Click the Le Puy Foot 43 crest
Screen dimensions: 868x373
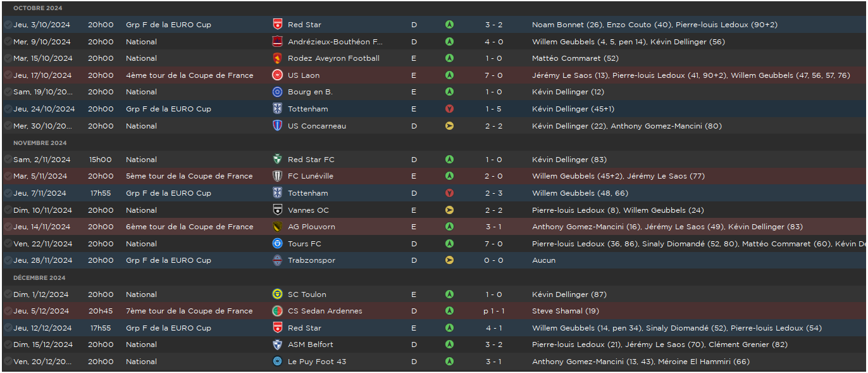point(277,362)
